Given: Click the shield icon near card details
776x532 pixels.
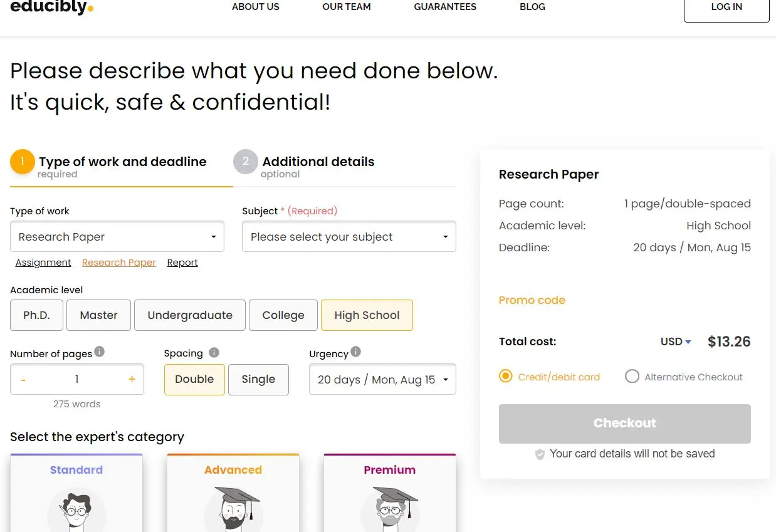Looking at the screenshot, I should pos(540,454).
